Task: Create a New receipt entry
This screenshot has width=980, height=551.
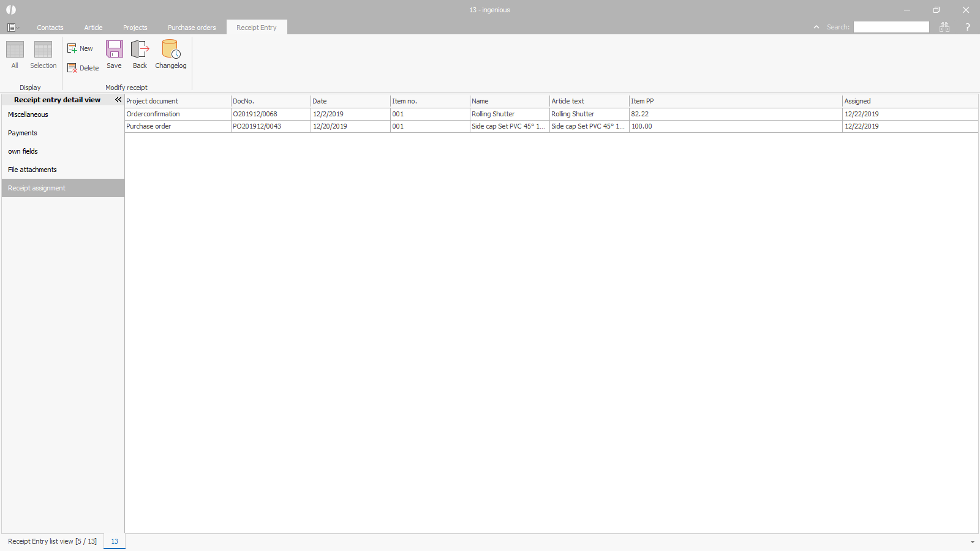Action: tap(80, 48)
